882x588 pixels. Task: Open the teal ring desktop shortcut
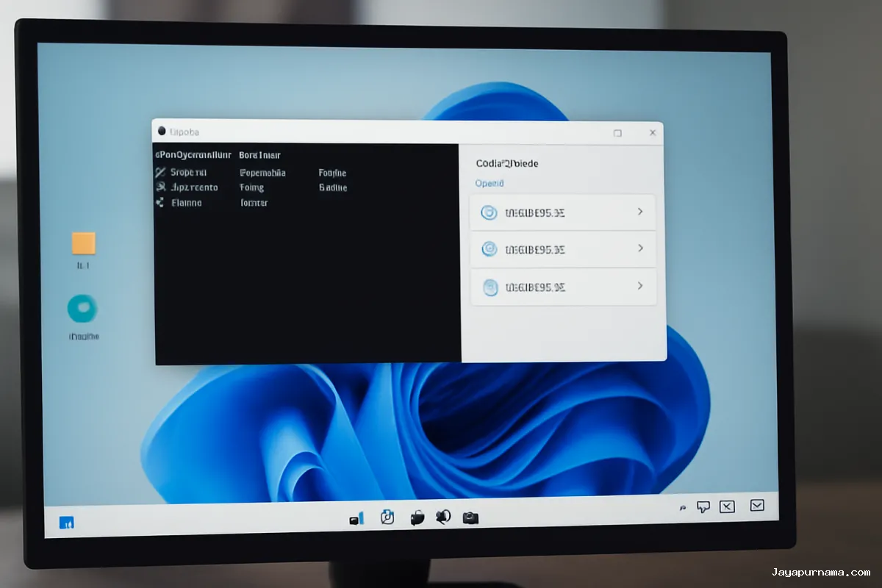coord(82,309)
